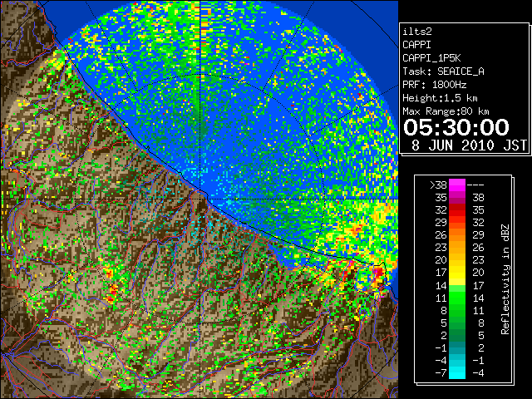532x399 pixels.
Task: Select the "PRF: 1800Hz" text
Action: click(x=434, y=85)
